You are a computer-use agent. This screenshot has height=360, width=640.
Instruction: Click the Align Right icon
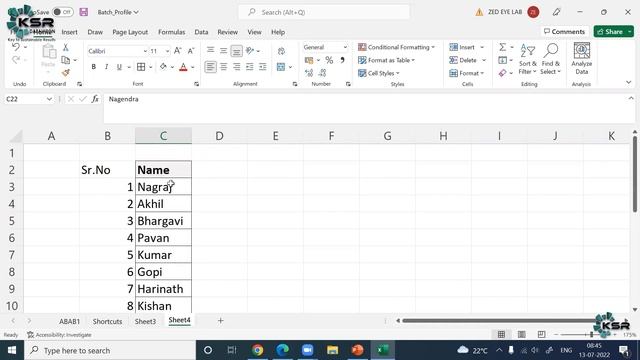click(236, 67)
